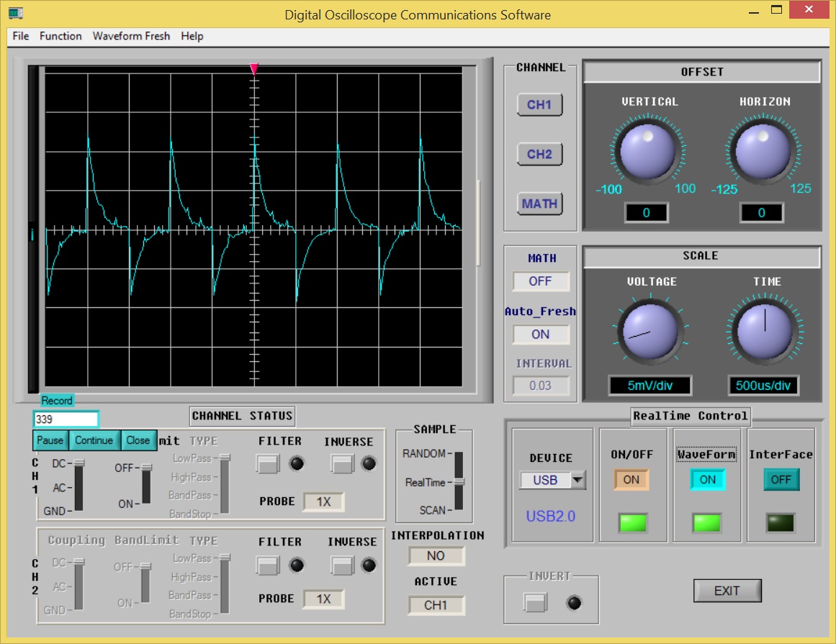Click the INTERVAL 0.03 field
The image size is (836, 644).
(x=541, y=386)
